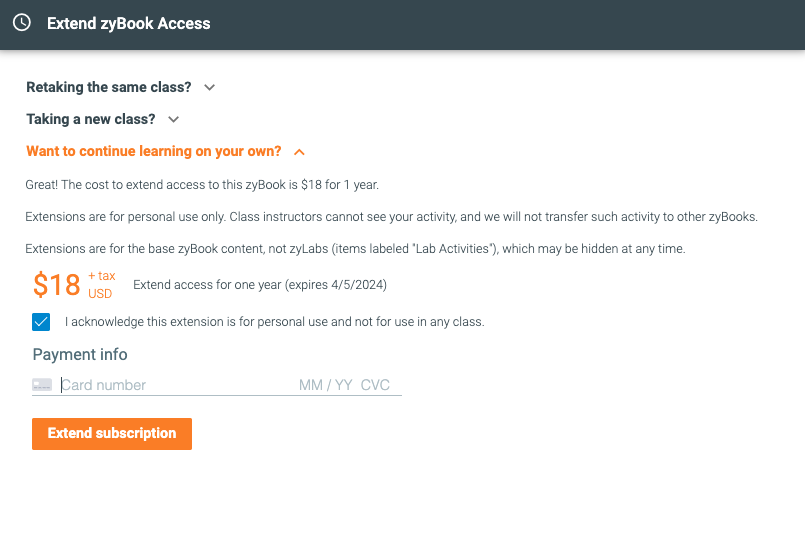
Task: Click the $18 price label
Action: [57, 285]
